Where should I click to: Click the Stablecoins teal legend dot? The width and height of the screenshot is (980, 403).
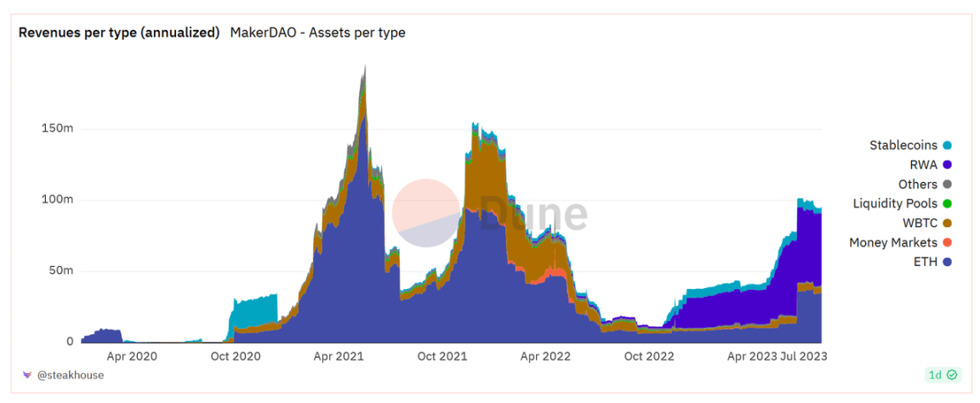947,145
